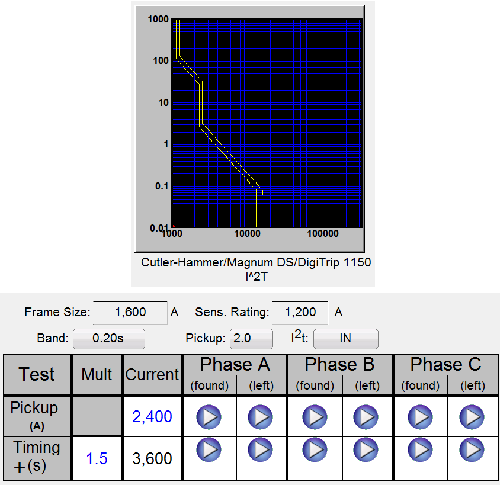Run Timing test Phase B found

[315, 450]
